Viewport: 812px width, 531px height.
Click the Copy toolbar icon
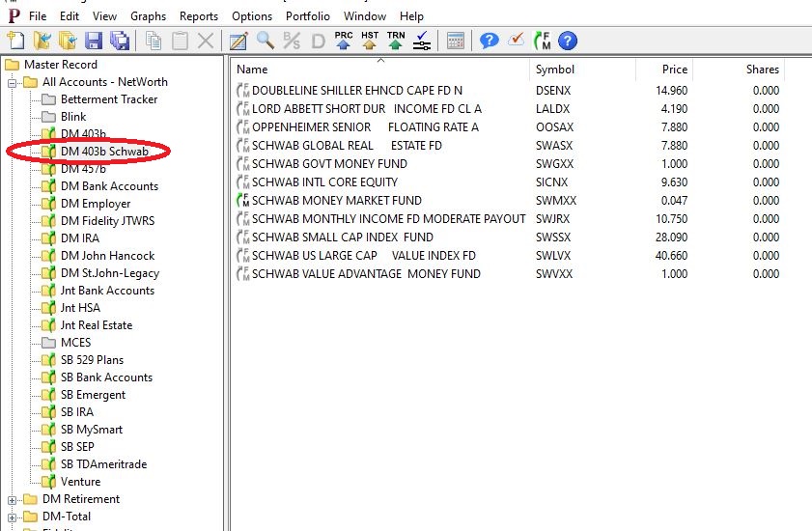coord(154,41)
